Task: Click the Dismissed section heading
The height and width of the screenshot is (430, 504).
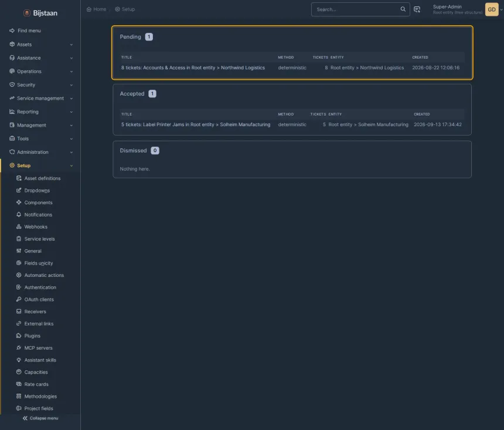Action: 133,151
